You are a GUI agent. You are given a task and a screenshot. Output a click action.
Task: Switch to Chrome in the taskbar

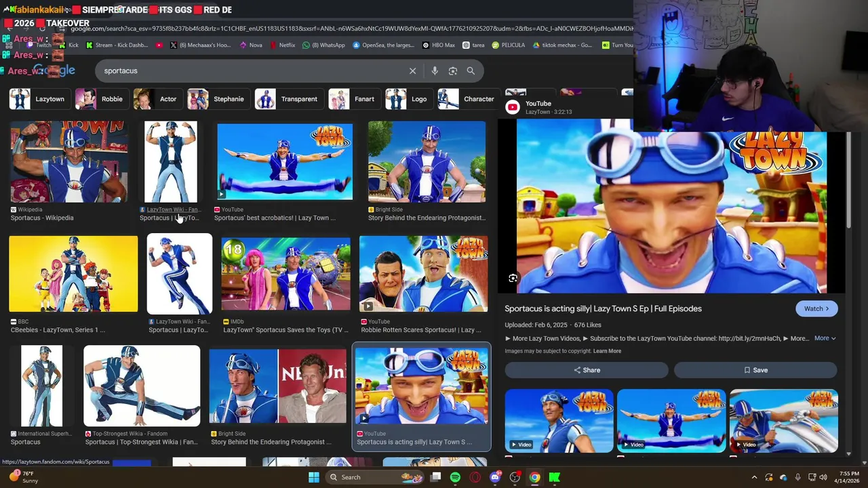pos(535,477)
